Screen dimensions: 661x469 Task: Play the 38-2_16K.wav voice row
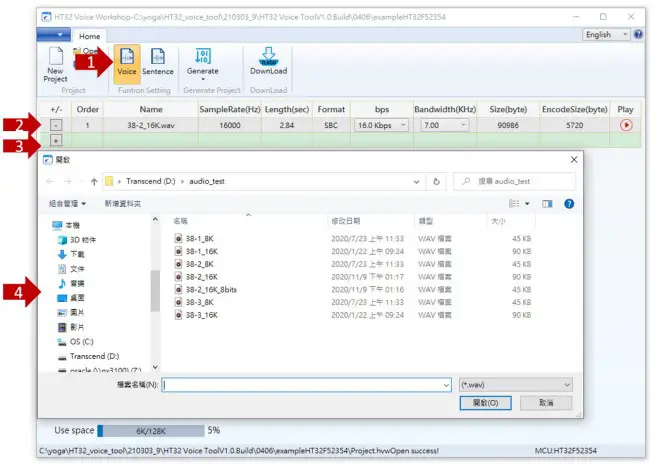click(x=626, y=125)
